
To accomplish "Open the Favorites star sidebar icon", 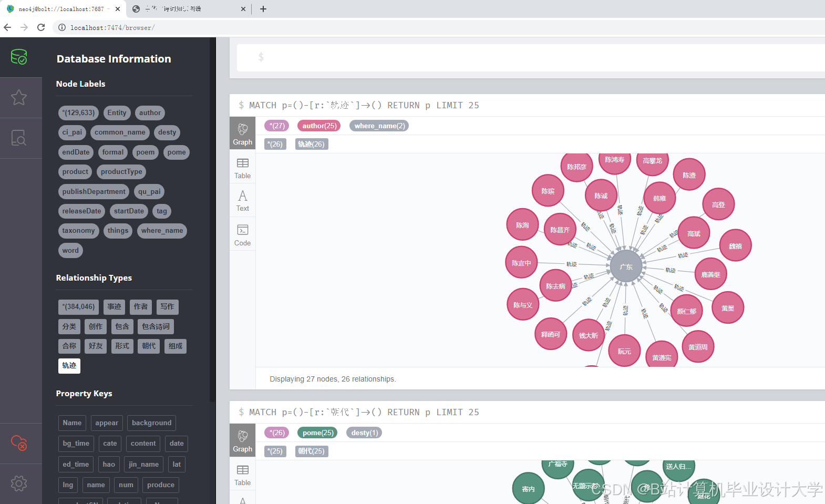I will pos(19,97).
